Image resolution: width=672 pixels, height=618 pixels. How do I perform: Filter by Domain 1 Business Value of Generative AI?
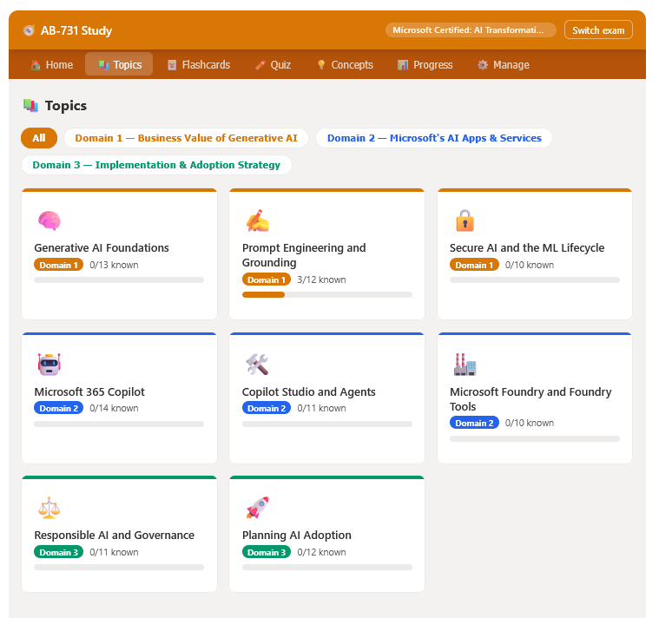coord(186,138)
